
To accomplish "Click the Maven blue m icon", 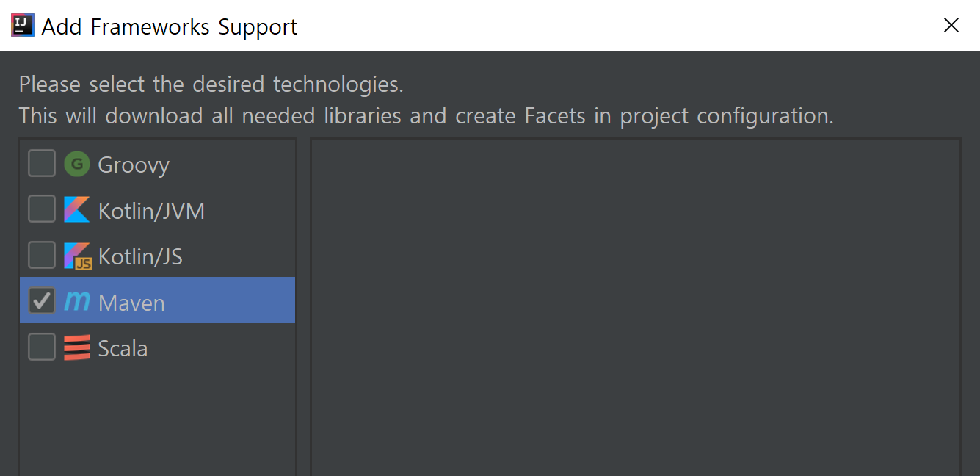I will pyautogui.click(x=77, y=301).
